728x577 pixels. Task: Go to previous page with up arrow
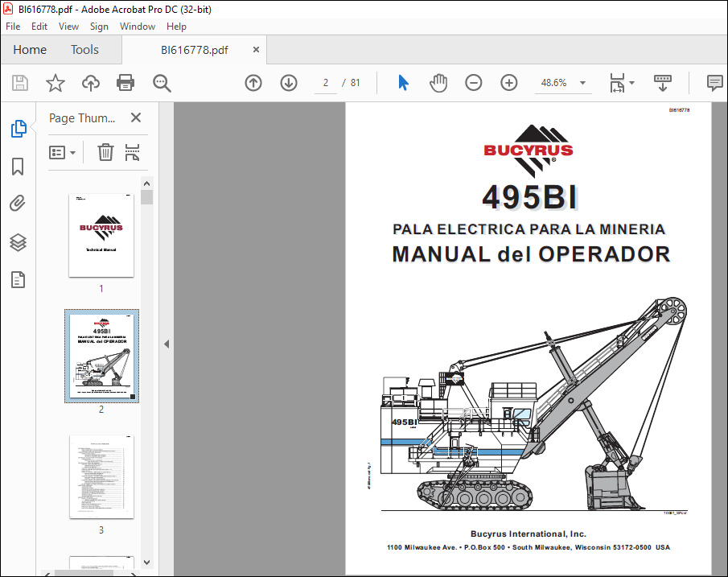point(253,83)
